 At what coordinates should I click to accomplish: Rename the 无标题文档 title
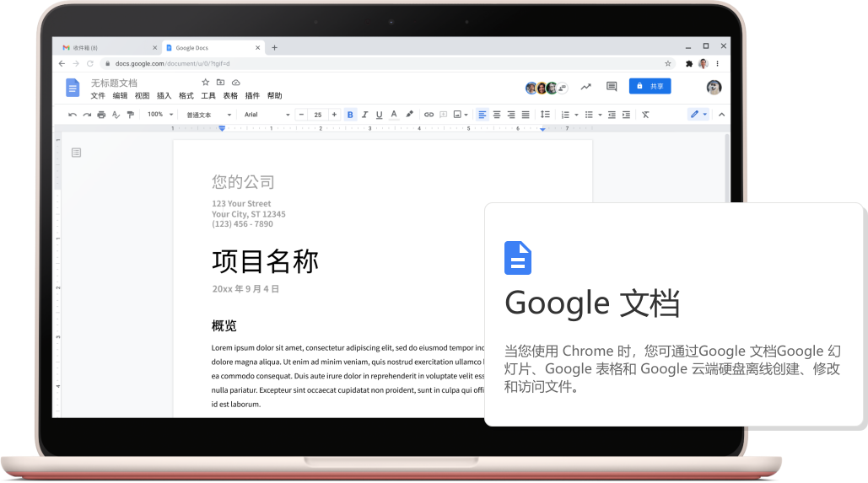pos(114,83)
